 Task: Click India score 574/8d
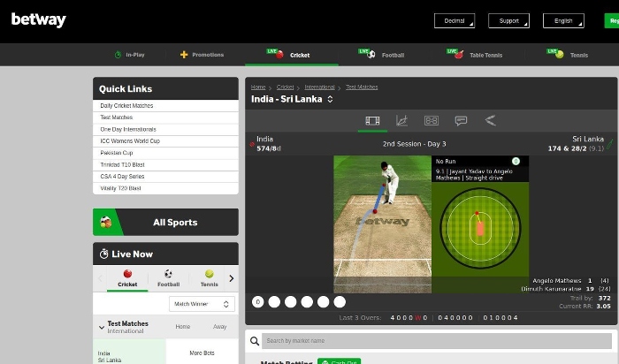coord(269,148)
